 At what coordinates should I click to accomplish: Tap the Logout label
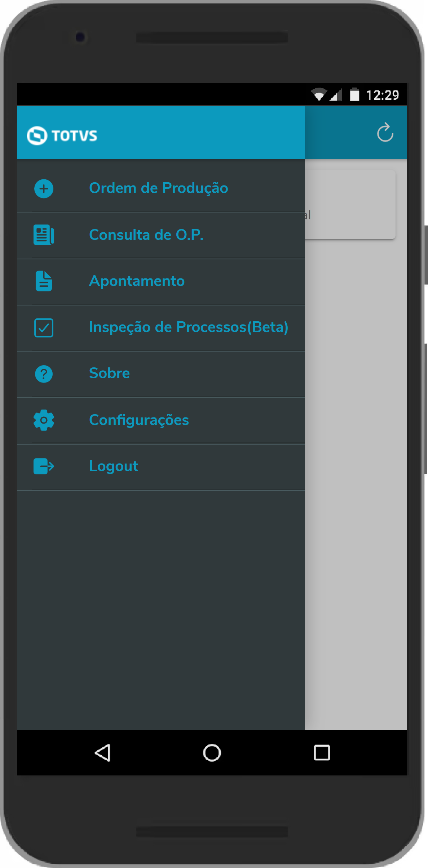[114, 466]
